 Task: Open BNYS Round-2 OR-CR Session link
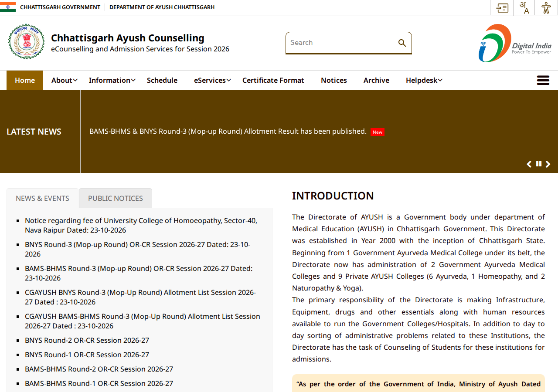[87, 340]
